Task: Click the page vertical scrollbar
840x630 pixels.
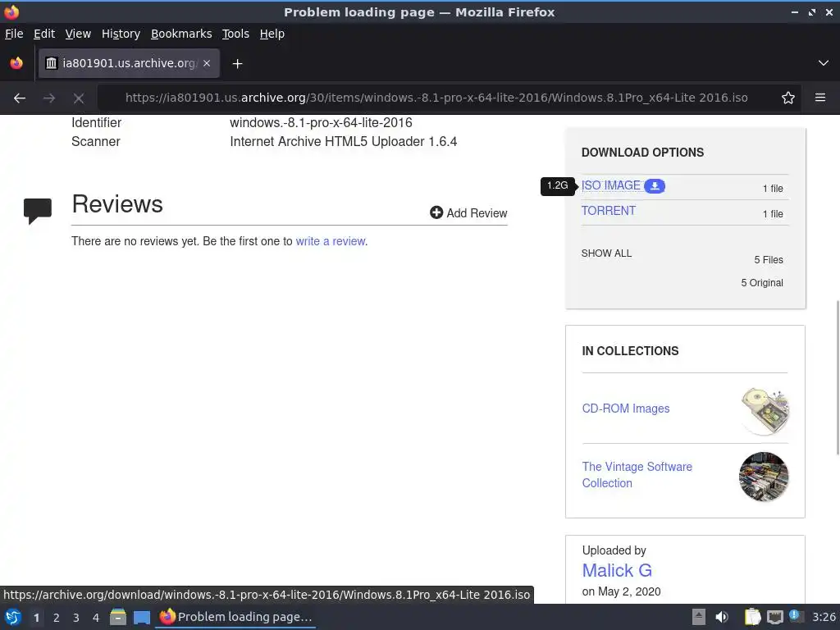Action: [838, 377]
